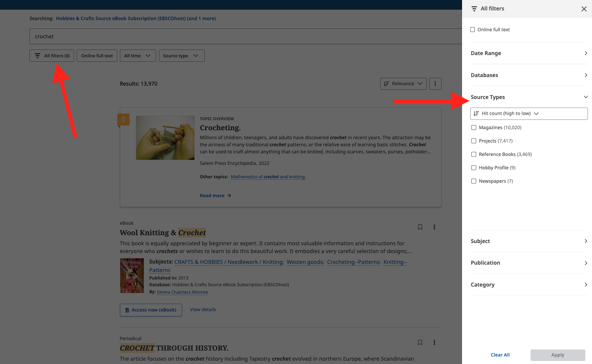Check the Newspapers source type
The height and width of the screenshot is (364, 592).
(x=474, y=181)
